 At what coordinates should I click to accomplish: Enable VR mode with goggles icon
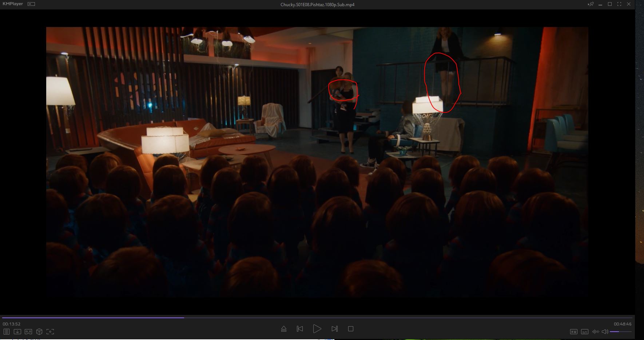click(x=28, y=332)
